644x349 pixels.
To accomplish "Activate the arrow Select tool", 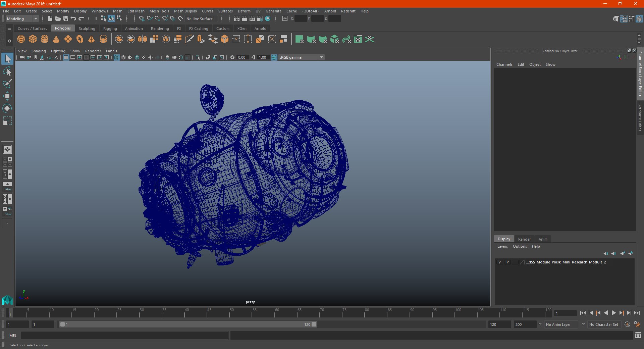I will click(7, 59).
